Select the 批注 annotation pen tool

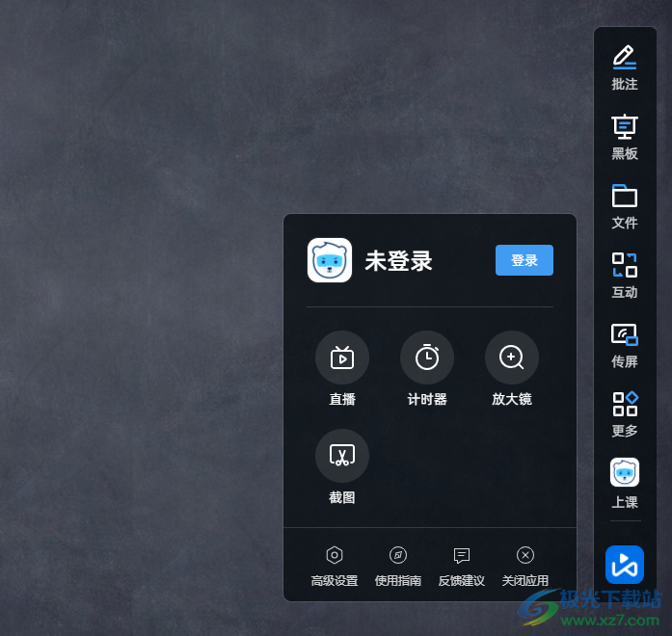coord(625,58)
